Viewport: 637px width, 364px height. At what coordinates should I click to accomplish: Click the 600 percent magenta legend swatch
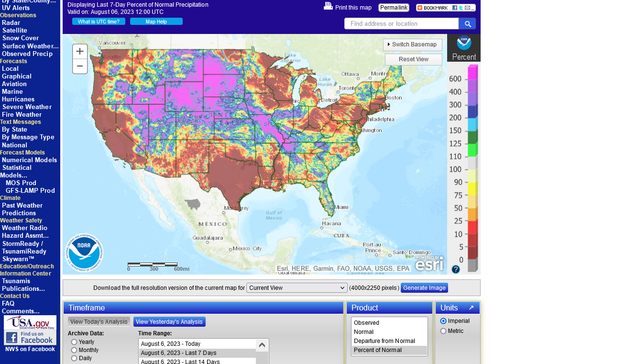472,73
